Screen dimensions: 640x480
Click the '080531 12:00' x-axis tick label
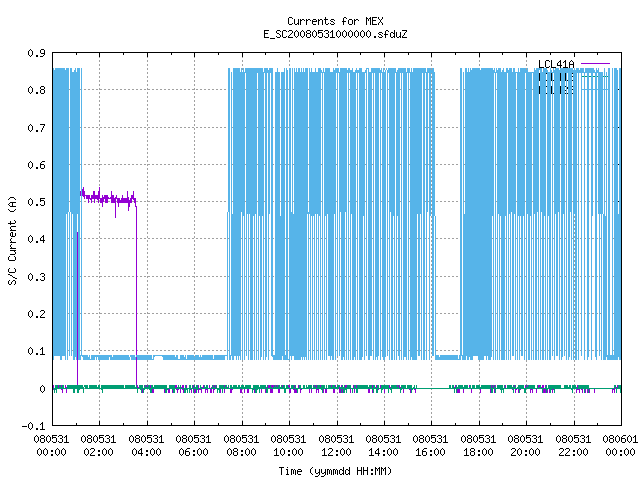click(x=336, y=446)
